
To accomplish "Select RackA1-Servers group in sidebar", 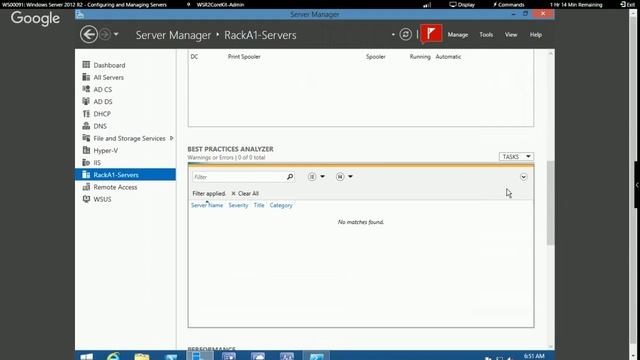I will pyautogui.click(x=125, y=175).
